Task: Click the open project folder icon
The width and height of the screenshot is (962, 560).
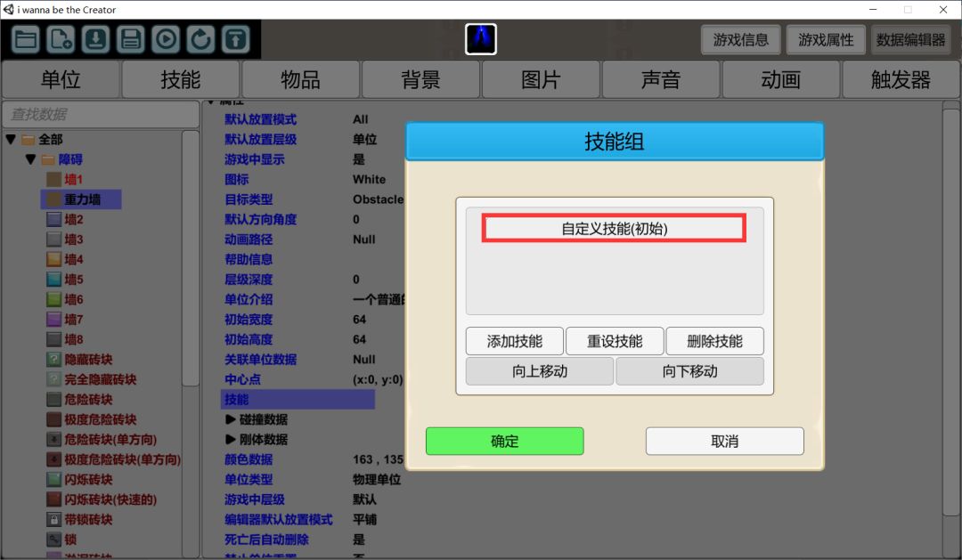Action: tap(27, 39)
